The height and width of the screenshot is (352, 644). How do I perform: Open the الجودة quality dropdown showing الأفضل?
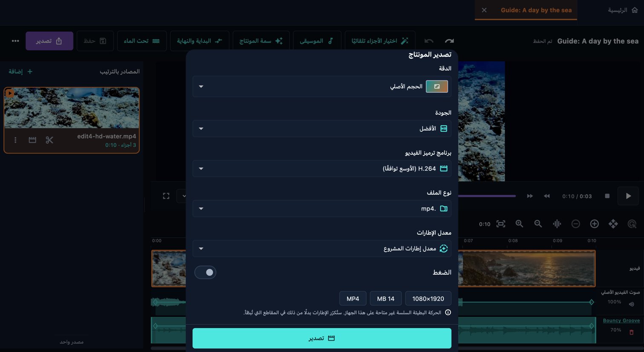tap(322, 129)
